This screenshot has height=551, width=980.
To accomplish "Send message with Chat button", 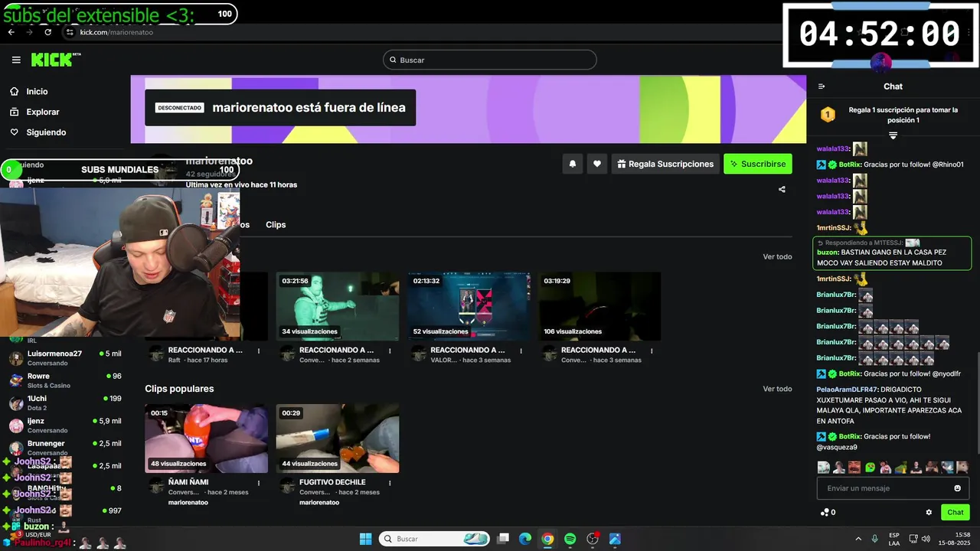I will [955, 512].
